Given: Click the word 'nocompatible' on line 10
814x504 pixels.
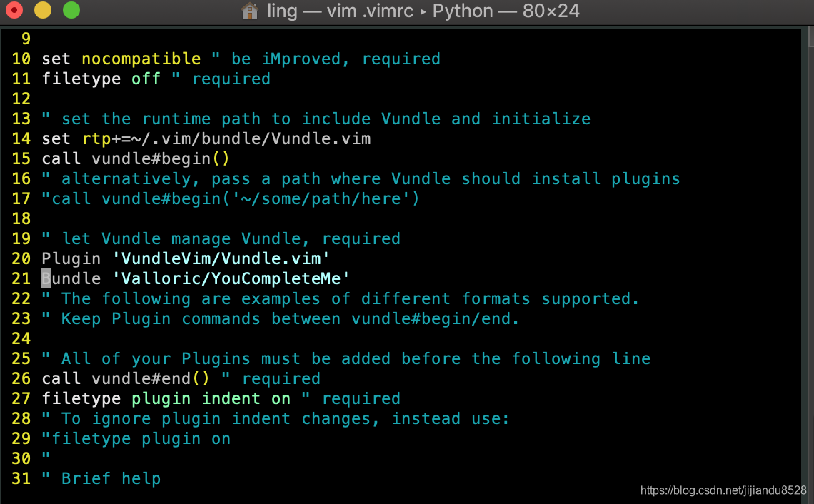Looking at the screenshot, I should pos(141,59).
